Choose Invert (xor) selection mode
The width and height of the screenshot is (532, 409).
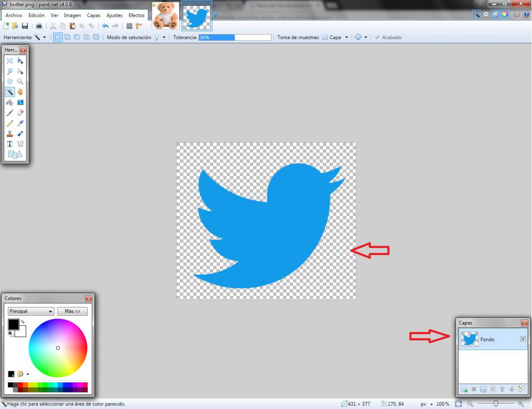point(96,37)
